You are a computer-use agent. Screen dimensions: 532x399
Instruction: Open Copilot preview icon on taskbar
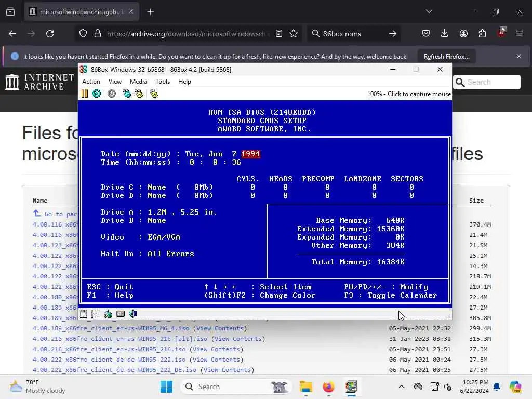515,387
